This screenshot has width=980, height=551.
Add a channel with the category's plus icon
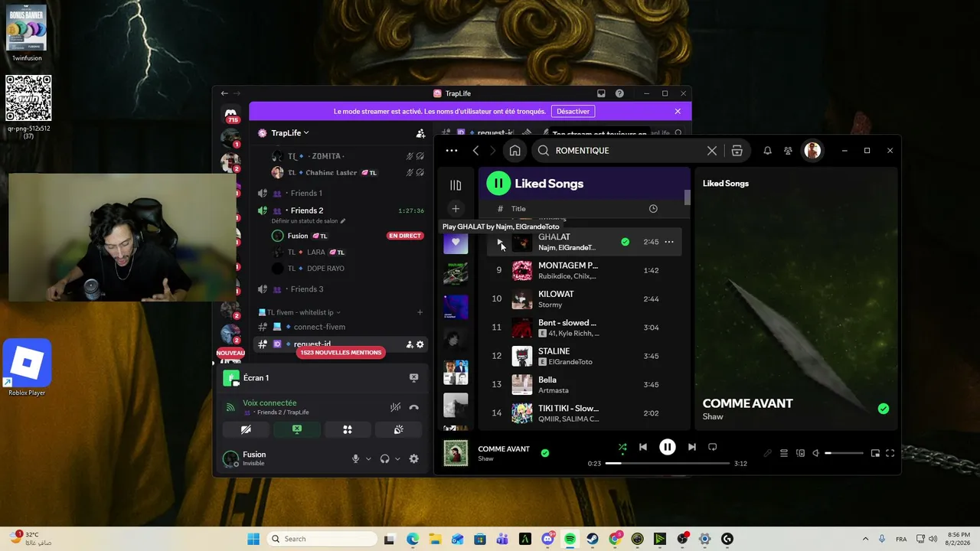point(420,312)
